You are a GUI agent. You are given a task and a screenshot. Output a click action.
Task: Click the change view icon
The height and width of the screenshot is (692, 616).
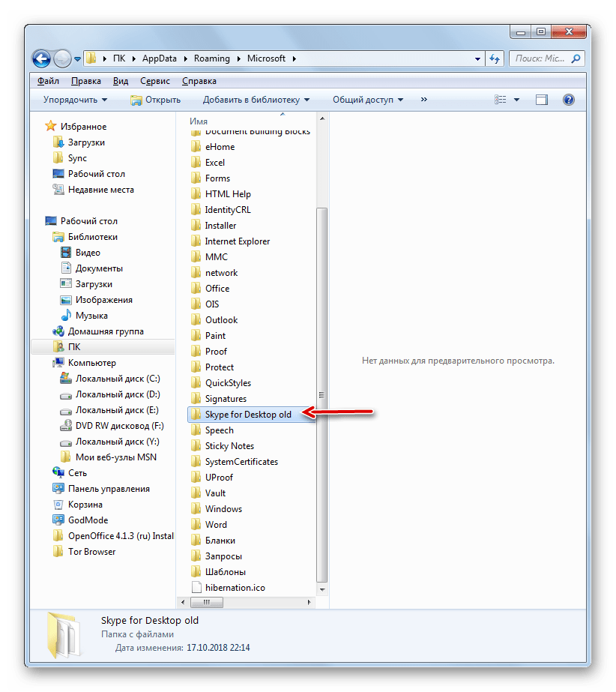[500, 100]
